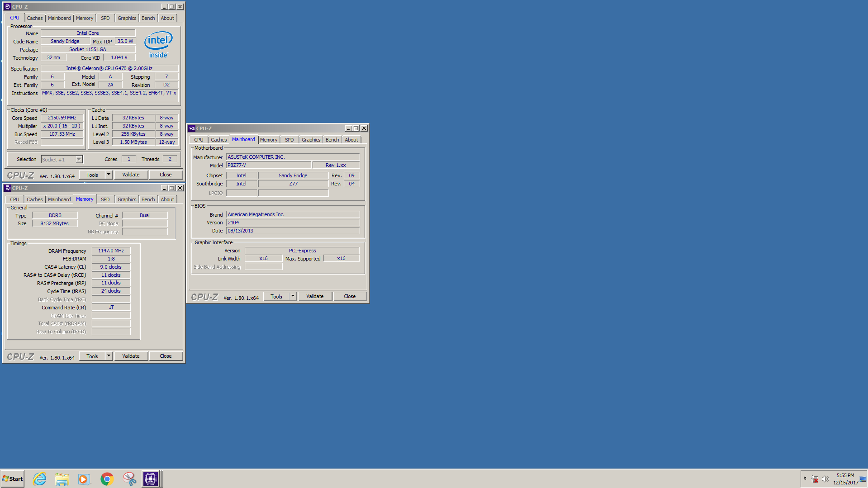Click Close button in the Memory window
The height and width of the screenshot is (488, 868).
click(x=166, y=356)
